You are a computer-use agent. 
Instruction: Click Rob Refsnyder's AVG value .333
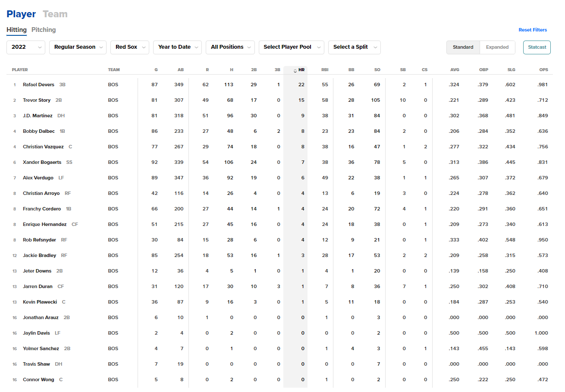(x=454, y=240)
